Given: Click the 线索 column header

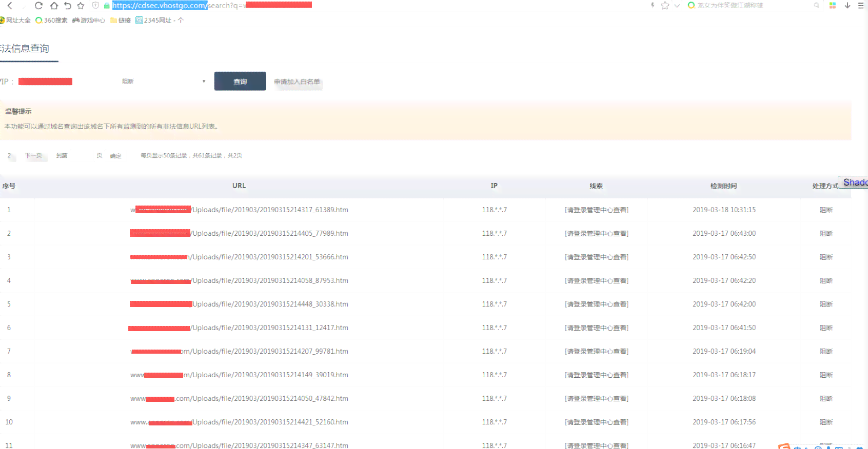Looking at the screenshot, I should (596, 186).
